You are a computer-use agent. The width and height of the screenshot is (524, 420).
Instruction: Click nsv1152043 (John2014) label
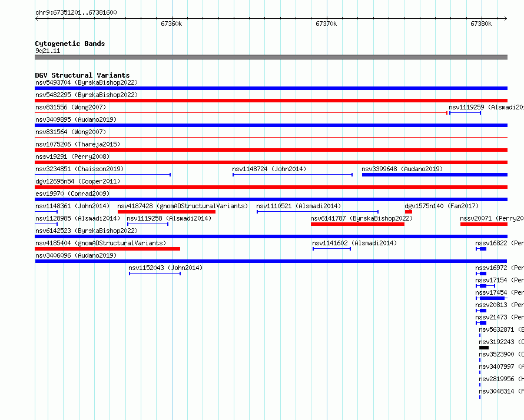pos(165,268)
